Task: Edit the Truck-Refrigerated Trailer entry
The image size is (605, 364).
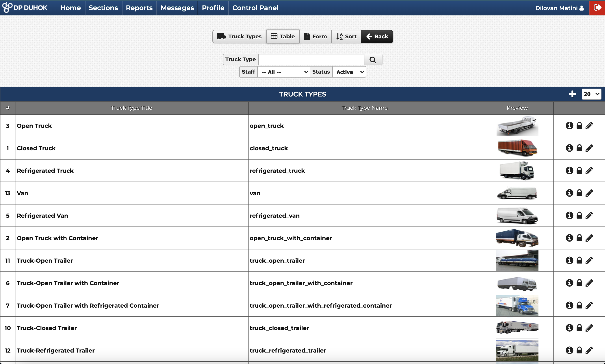Action: coord(589,350)
